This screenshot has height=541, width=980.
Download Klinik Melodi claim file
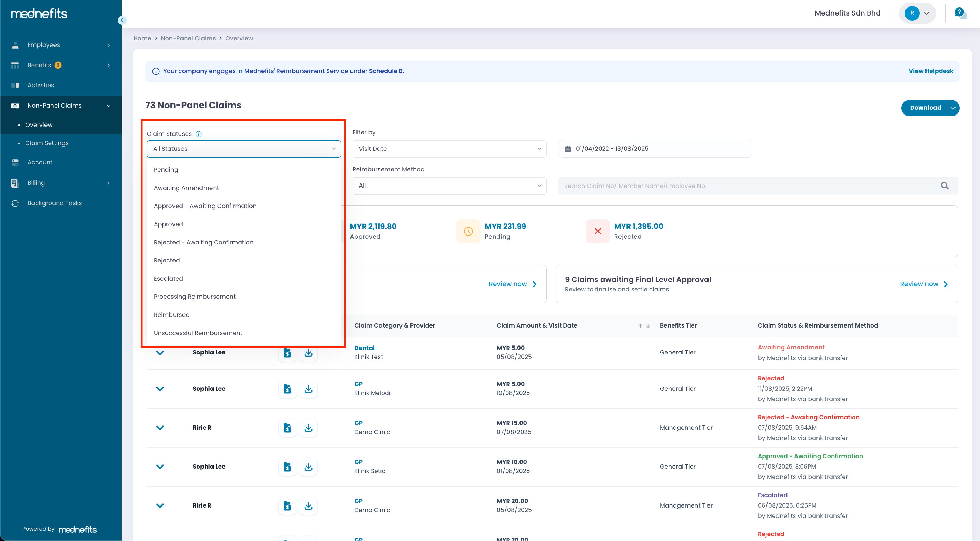308,389
